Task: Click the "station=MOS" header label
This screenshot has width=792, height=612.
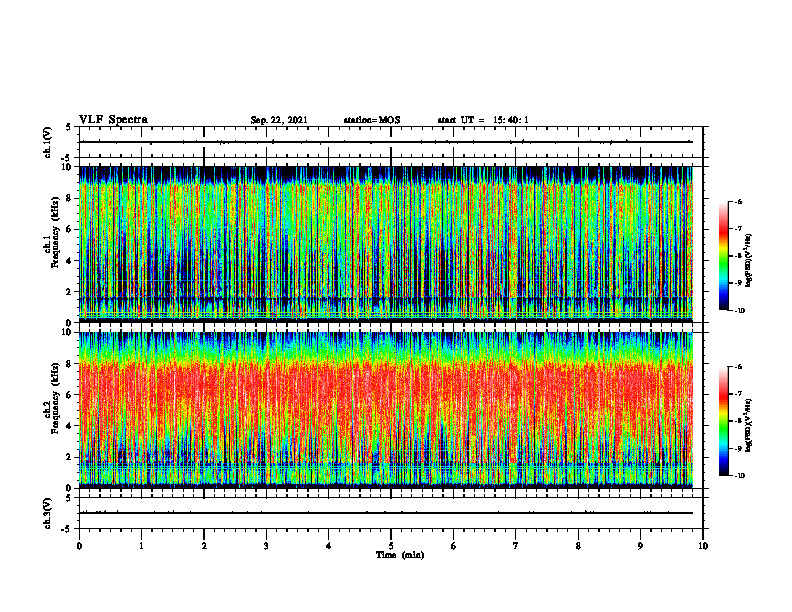Action: click(x=372, y=120)
